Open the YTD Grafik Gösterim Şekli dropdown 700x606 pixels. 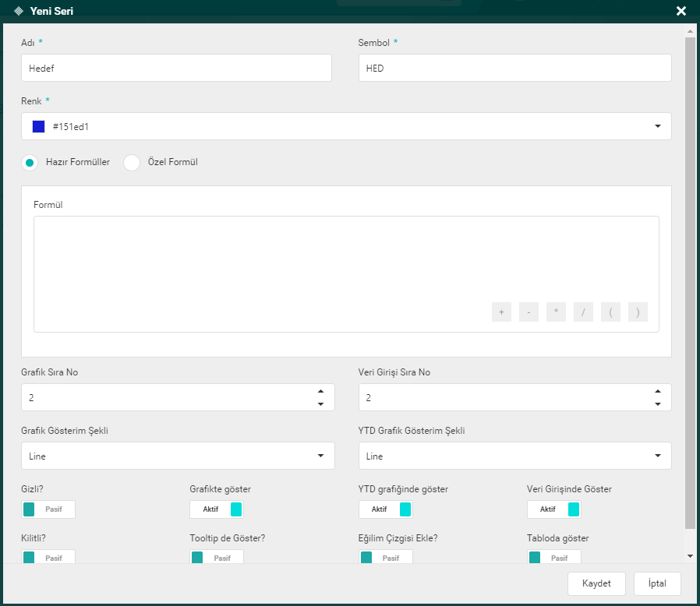[x=657, y=456]
